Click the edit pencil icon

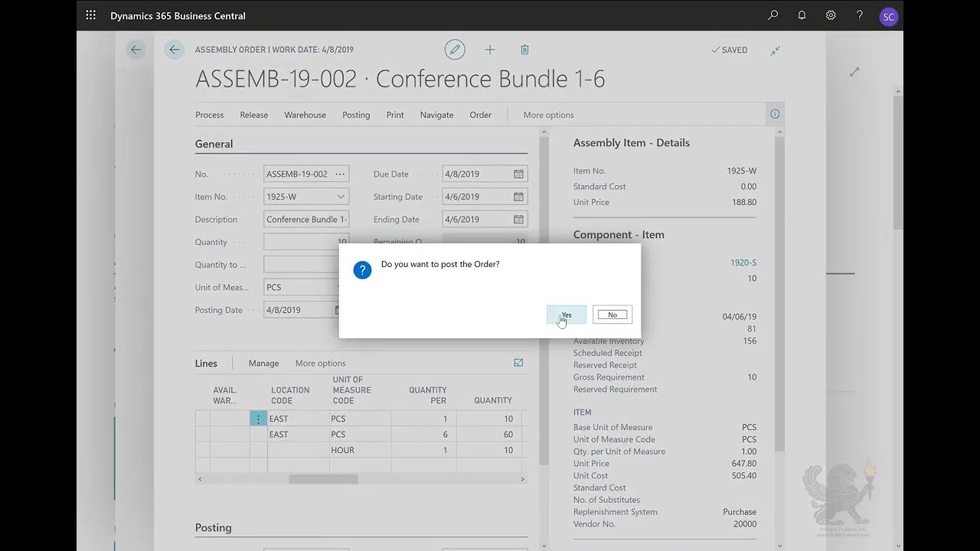(x=455, y=50)
